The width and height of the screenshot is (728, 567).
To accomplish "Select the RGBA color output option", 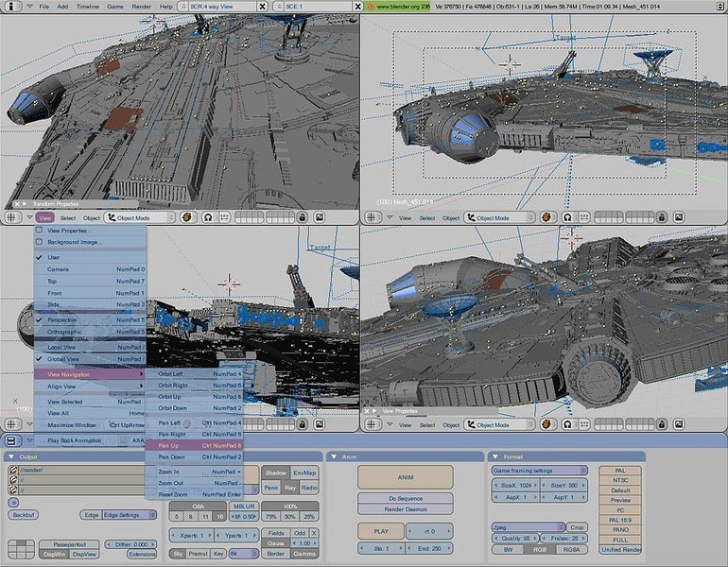I will click(571, 549).
